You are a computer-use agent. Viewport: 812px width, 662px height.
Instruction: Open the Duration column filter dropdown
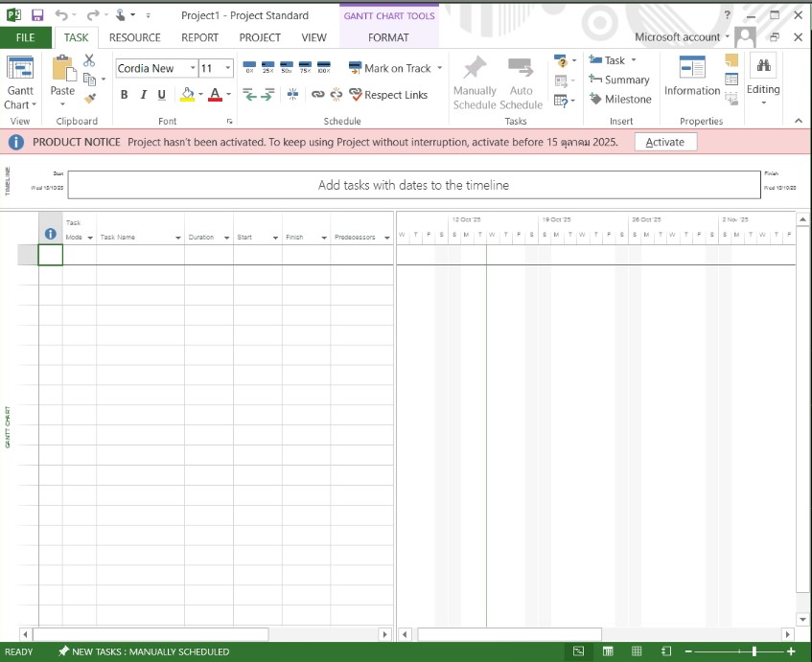point(227,238)
